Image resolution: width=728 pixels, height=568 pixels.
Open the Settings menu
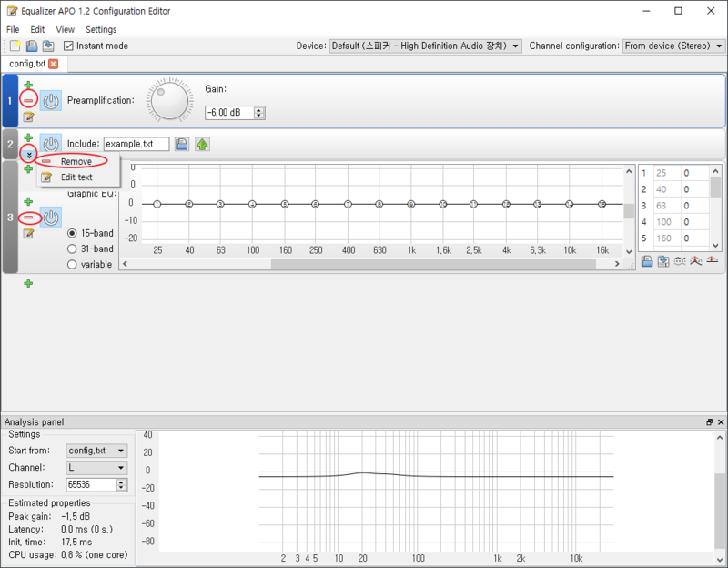[101, 29]
